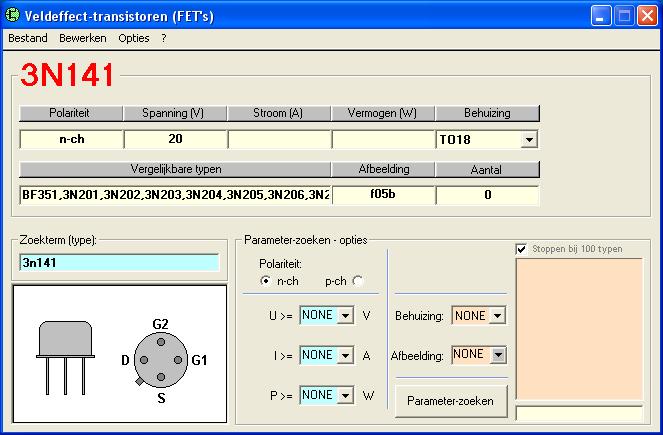
Task: Open the Bestand menu
Action: click(x=28, y=38)
